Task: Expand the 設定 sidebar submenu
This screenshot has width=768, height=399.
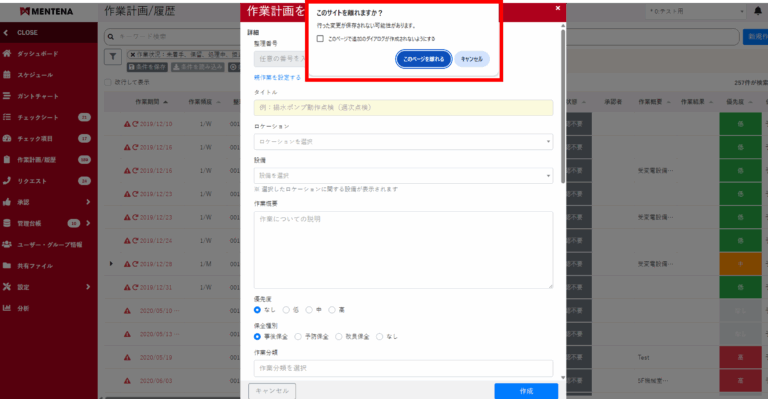Action: pos(48,287)
